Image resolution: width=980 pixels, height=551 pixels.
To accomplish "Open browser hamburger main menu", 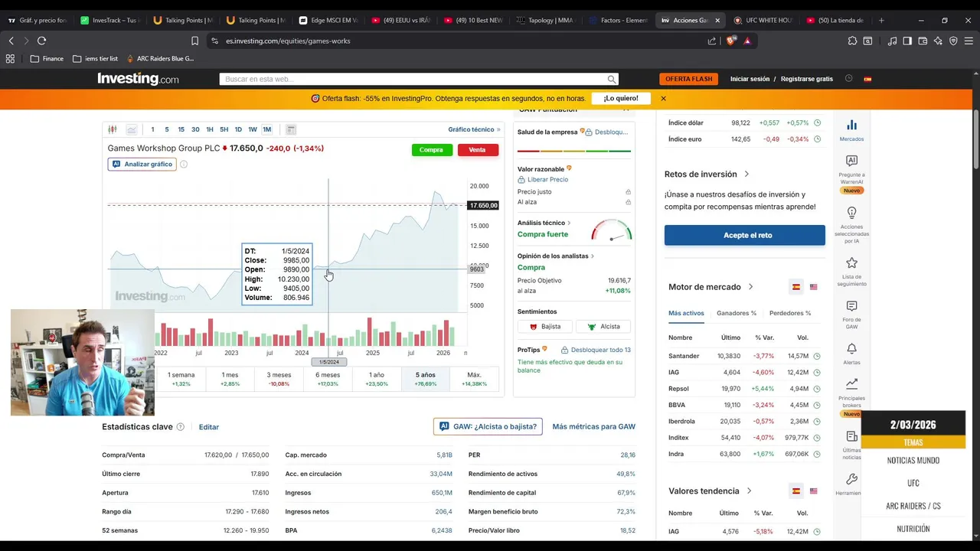I will (x=969, y=41).
